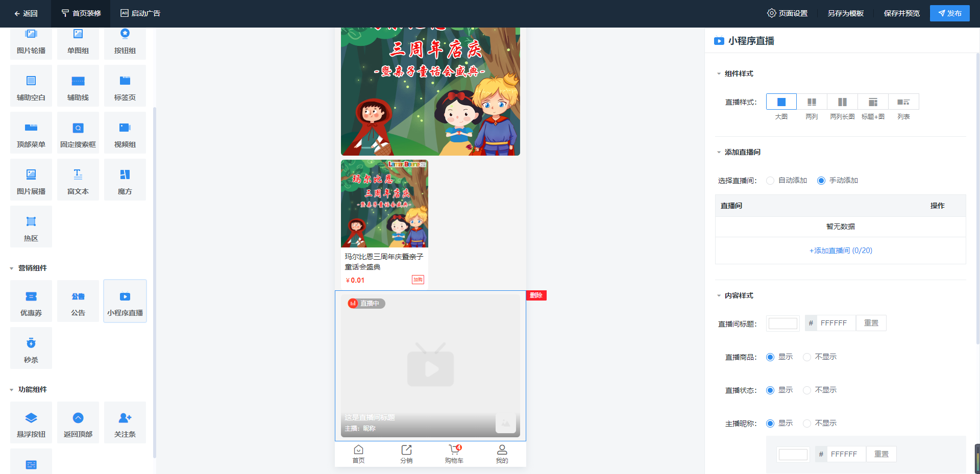The height and width of the screenshot is (474, 980).
Task: Add the 图片轮播 component
Action: click(31, 42)
